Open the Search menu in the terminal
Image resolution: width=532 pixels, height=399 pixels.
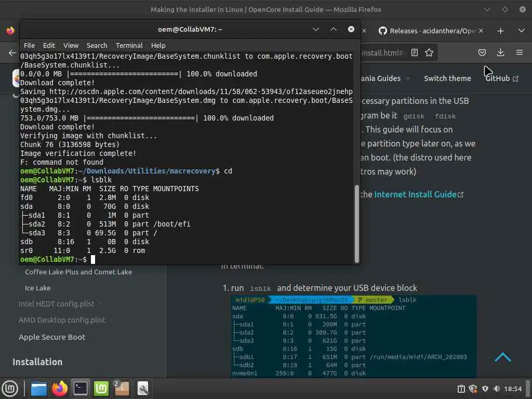97,46
